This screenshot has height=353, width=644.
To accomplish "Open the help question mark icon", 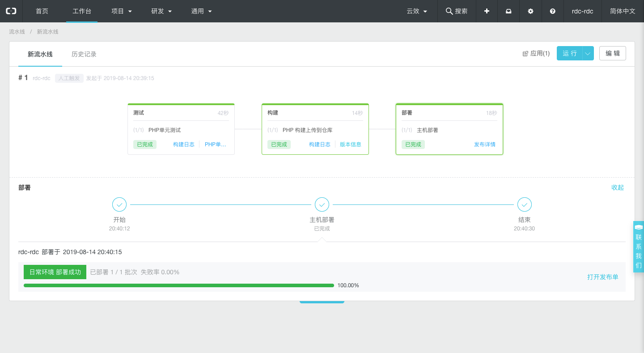I will (553, 11).
